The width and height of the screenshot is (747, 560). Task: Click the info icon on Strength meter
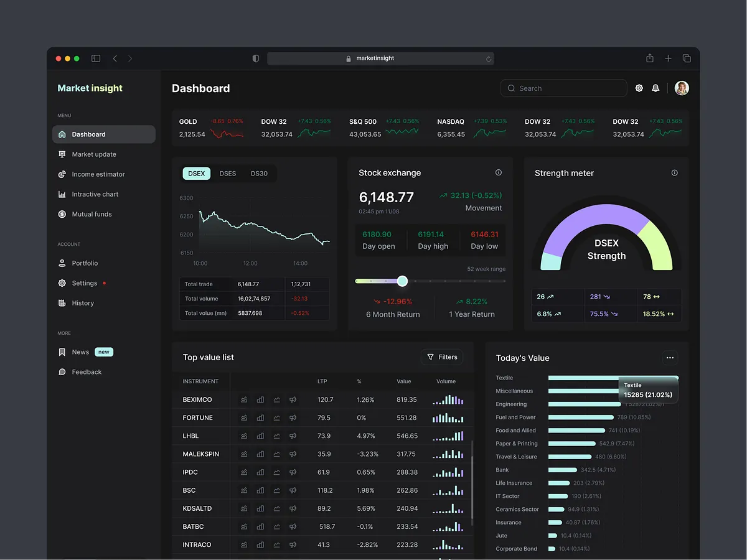[x=674, y=173]
